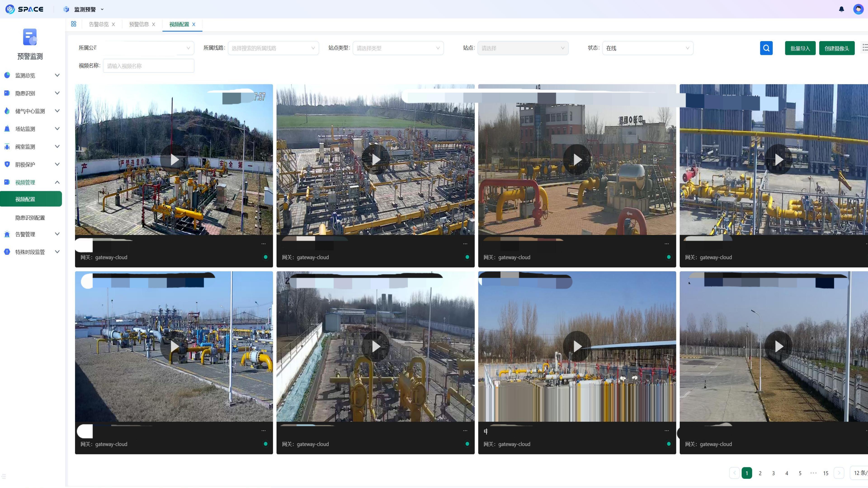
Task: Collapse the 视频管理 menu
Action: (x=57, y=182)
